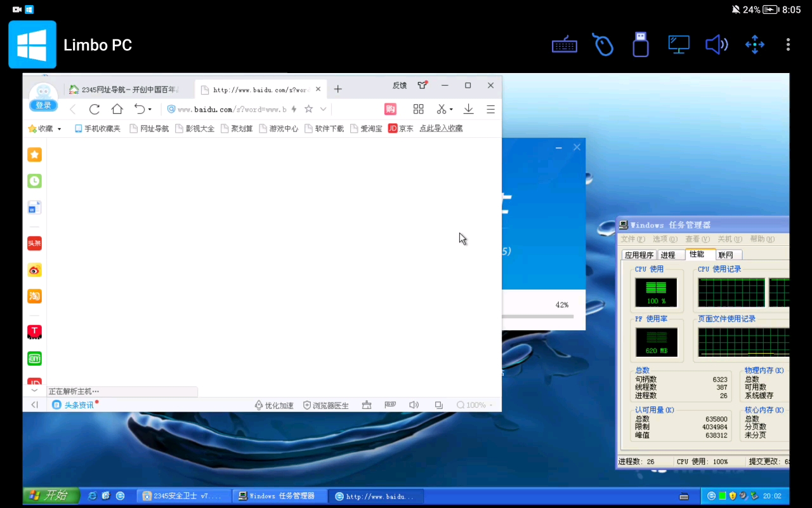
Task: Open the Word document icon in sidebar
Action: pyautogui.click(x=34, y=207)
